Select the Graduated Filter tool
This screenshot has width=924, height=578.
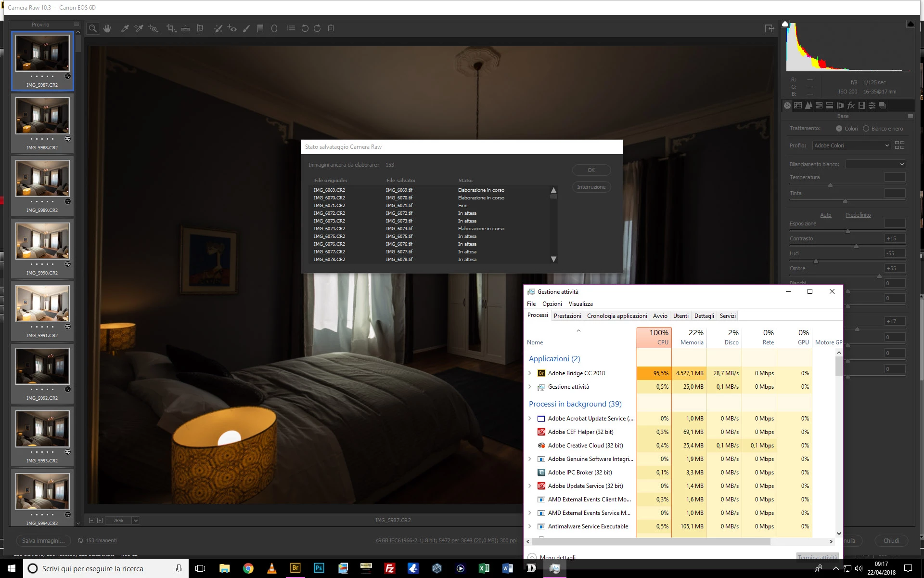260,28
